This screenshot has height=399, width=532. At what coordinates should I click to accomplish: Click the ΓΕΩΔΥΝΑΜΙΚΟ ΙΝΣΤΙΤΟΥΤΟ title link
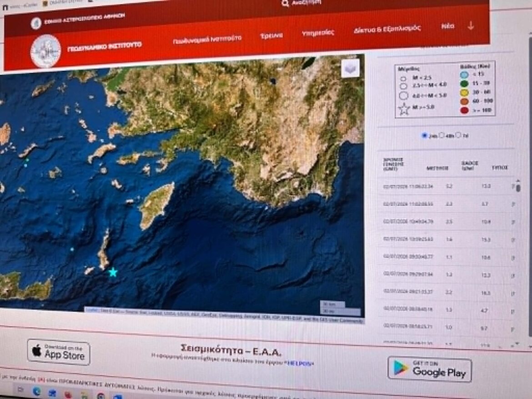[x=105, y=46]
